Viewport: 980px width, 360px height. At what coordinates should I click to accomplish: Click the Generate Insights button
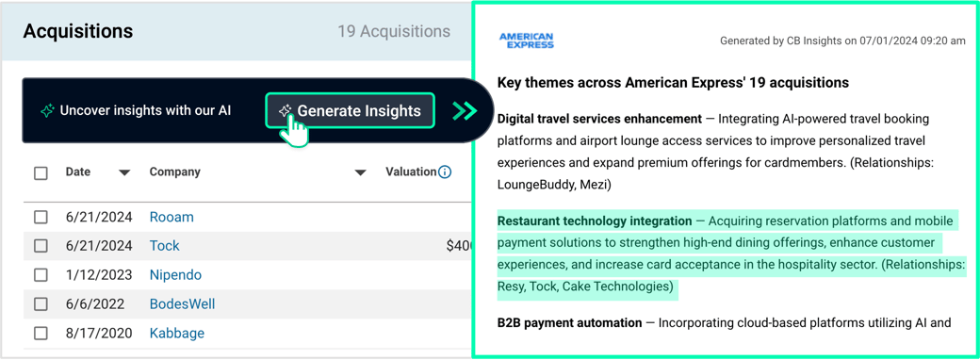350,110
